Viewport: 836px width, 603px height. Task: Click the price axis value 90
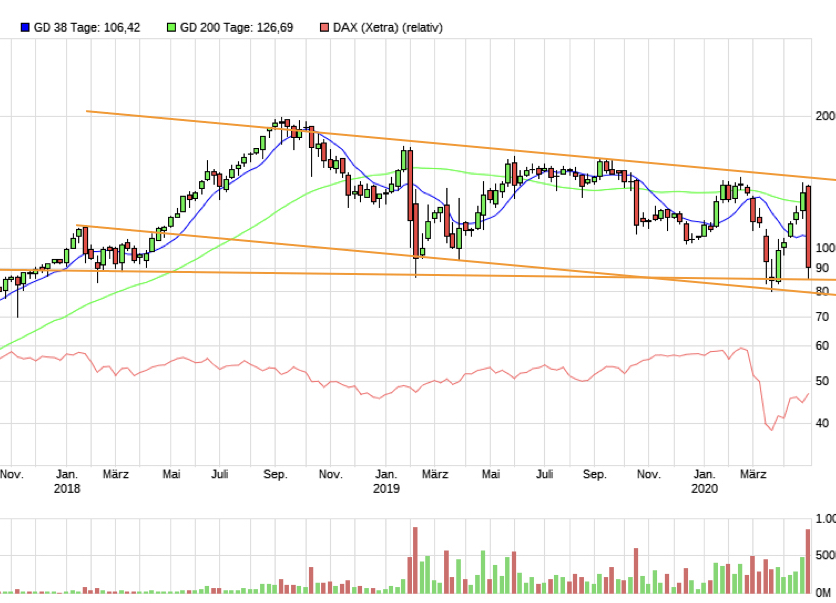coord(822,268)
